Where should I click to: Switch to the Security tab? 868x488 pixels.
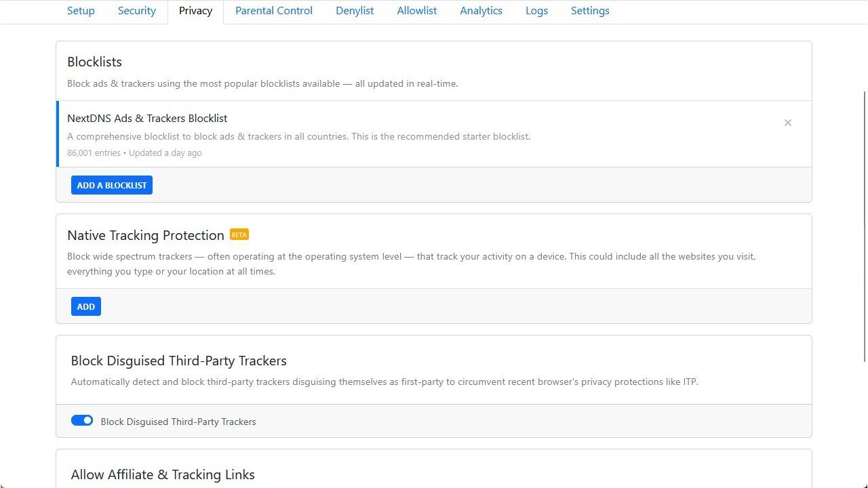pyautogui.click(x=137, y=11)
